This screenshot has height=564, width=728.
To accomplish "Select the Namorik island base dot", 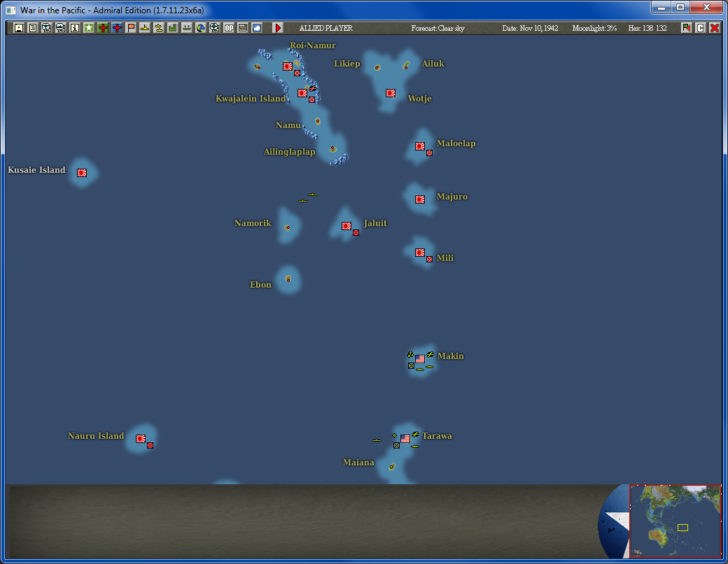I will [288, 227].
